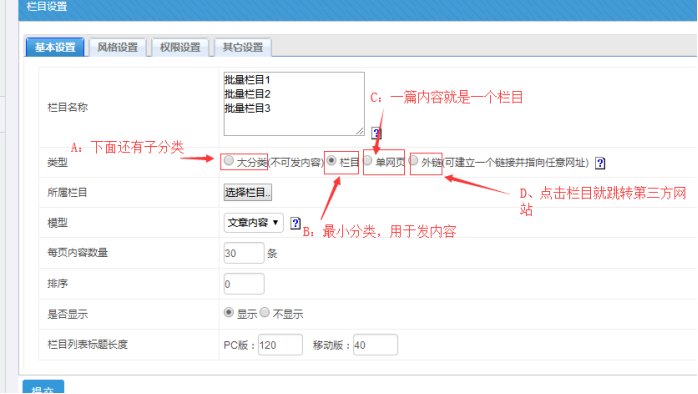
Task: Switch to the 基本设置 tab
Action: tap(55, 47)
